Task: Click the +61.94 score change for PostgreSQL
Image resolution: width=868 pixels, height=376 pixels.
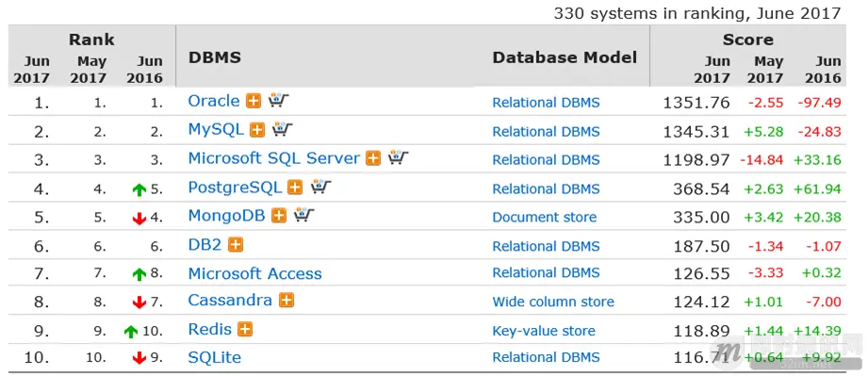Action: tap(818, 188)
